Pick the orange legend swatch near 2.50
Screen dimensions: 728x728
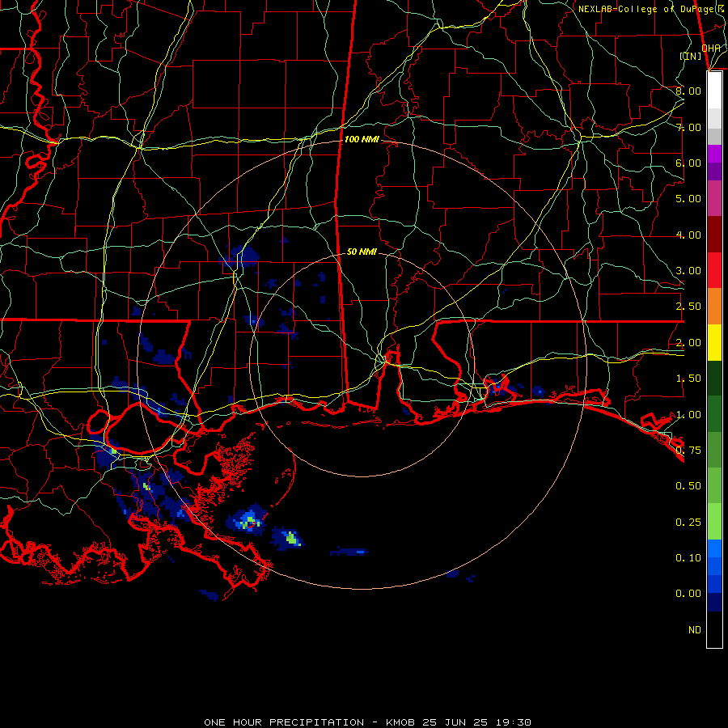714,307
